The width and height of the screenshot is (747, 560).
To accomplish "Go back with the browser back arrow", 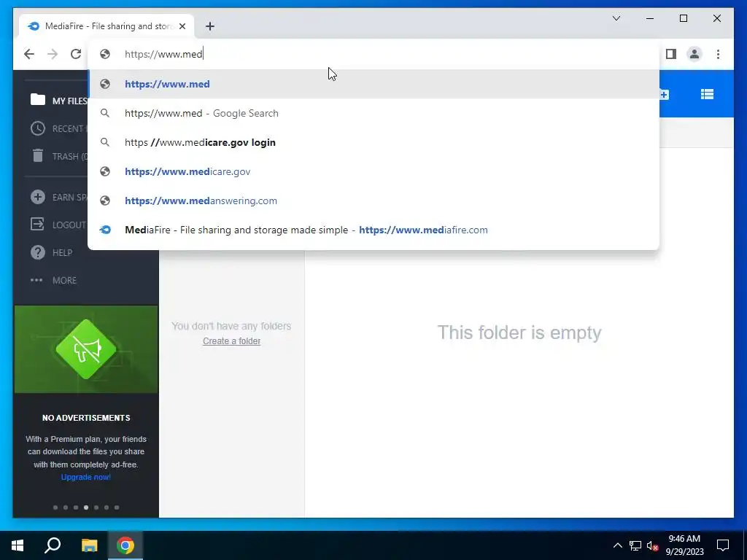I will click(29, 54).
